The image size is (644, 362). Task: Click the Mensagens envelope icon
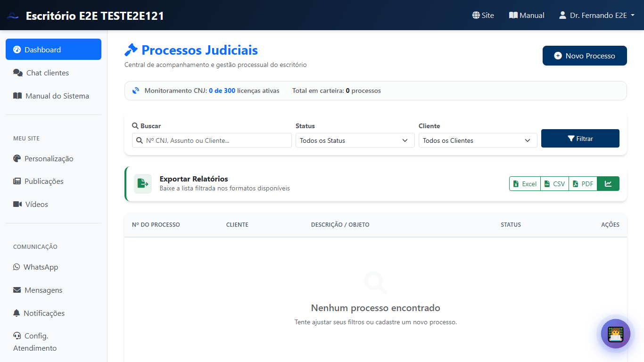pos(17,290)
